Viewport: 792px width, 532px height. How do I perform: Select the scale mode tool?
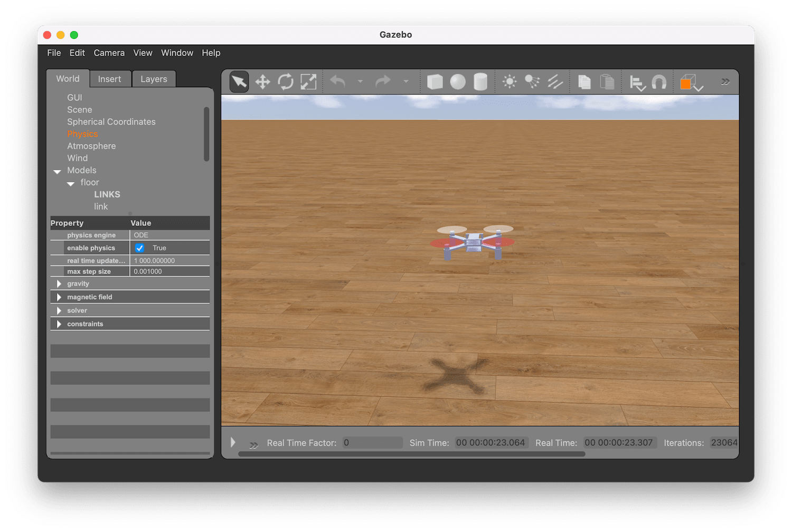point(308,82)
